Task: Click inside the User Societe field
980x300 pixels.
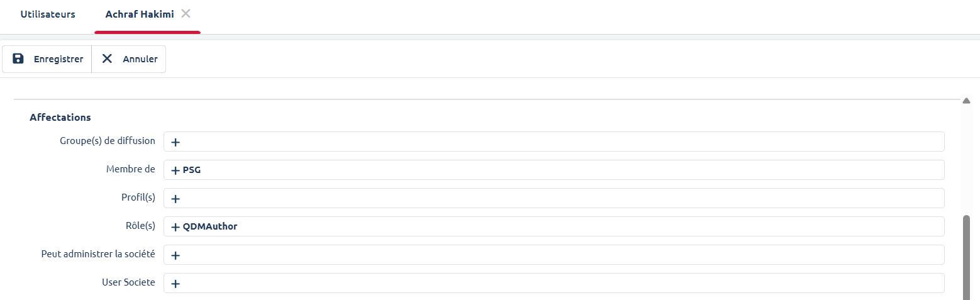Action: click(x=554, y=284)
